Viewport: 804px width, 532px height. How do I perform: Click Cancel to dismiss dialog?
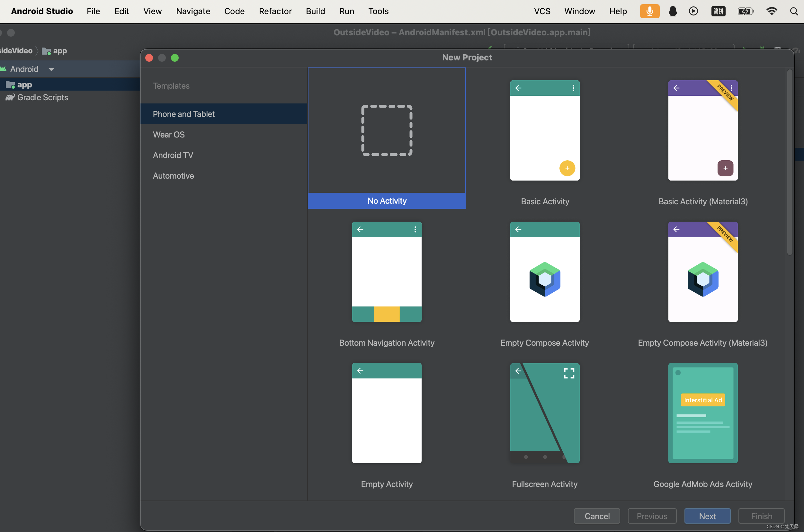(x=596, y=516)
